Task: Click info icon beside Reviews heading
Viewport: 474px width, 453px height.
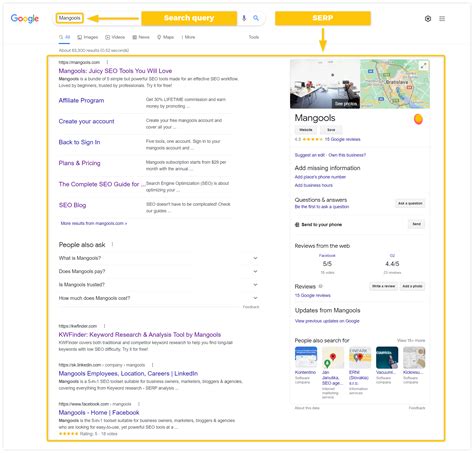Action: [321, 286]
